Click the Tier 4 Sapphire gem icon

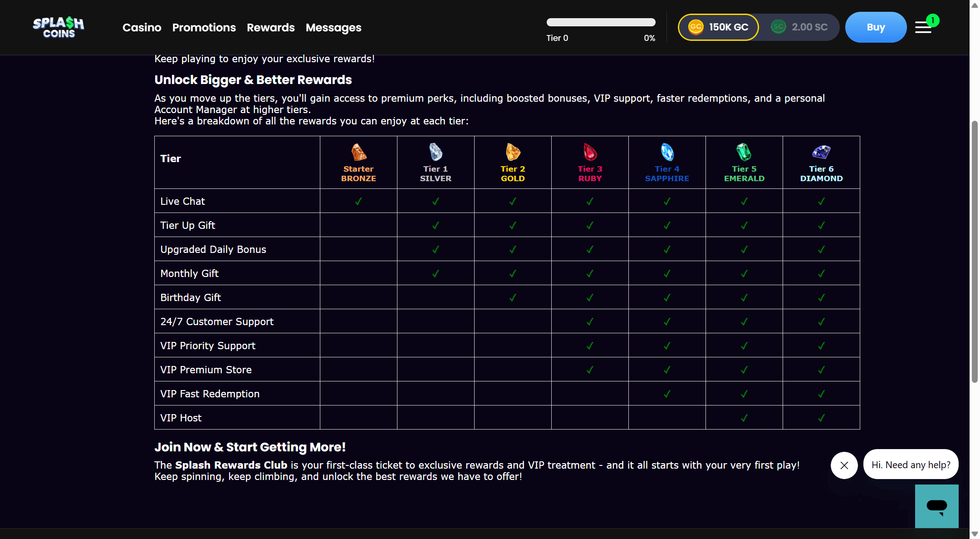pyautogui.click(x=667, y=152)
